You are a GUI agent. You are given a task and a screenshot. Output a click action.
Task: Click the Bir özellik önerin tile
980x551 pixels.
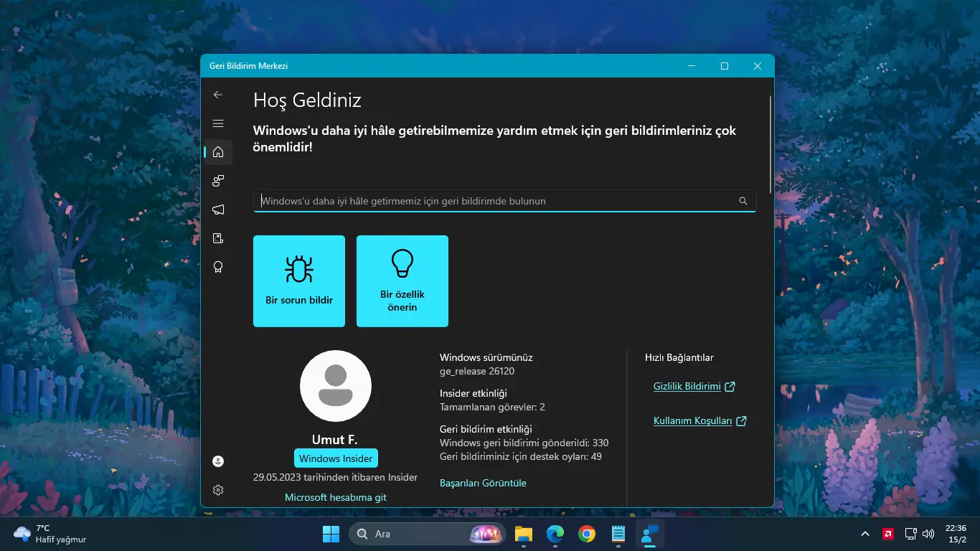pyautogui.click(x=402, y=281)
